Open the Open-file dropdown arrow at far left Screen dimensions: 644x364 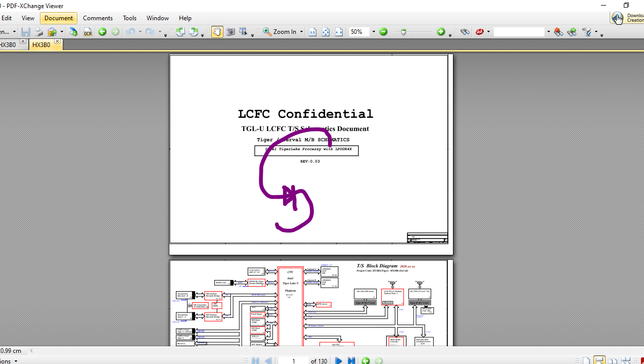[x=14, y=32]
